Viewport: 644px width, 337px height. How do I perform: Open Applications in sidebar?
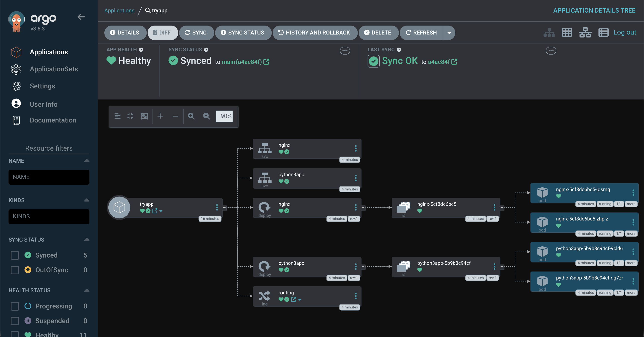pyautogui.click(x=49, y=52)
